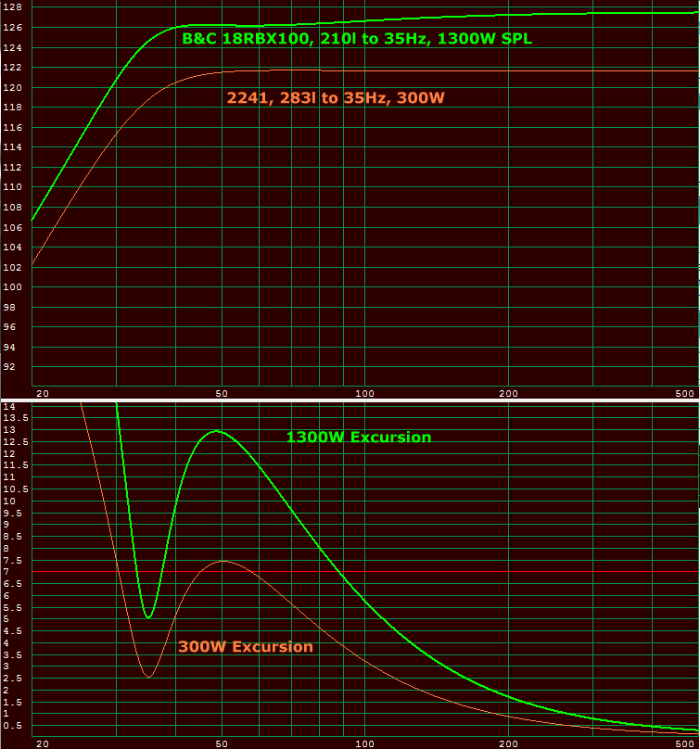Pick the 114 SPL axis value
The height and width of the screenshot is (749, 700).
tap(12, 147)
